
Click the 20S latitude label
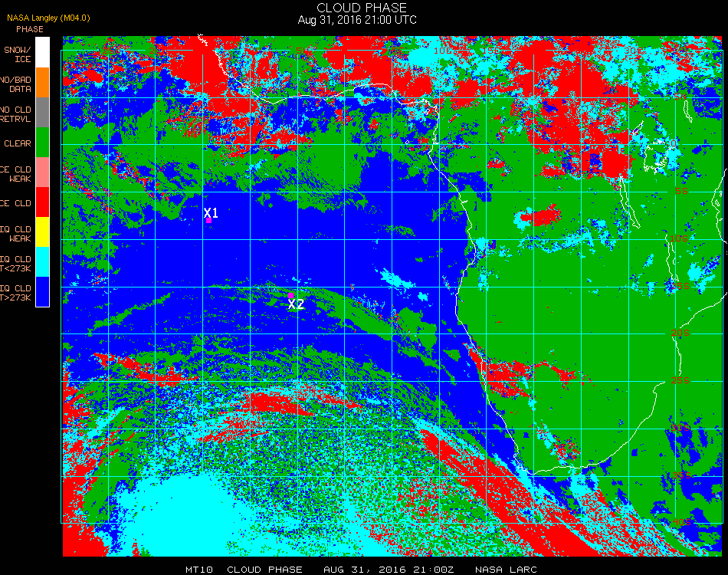pos(680,333)
